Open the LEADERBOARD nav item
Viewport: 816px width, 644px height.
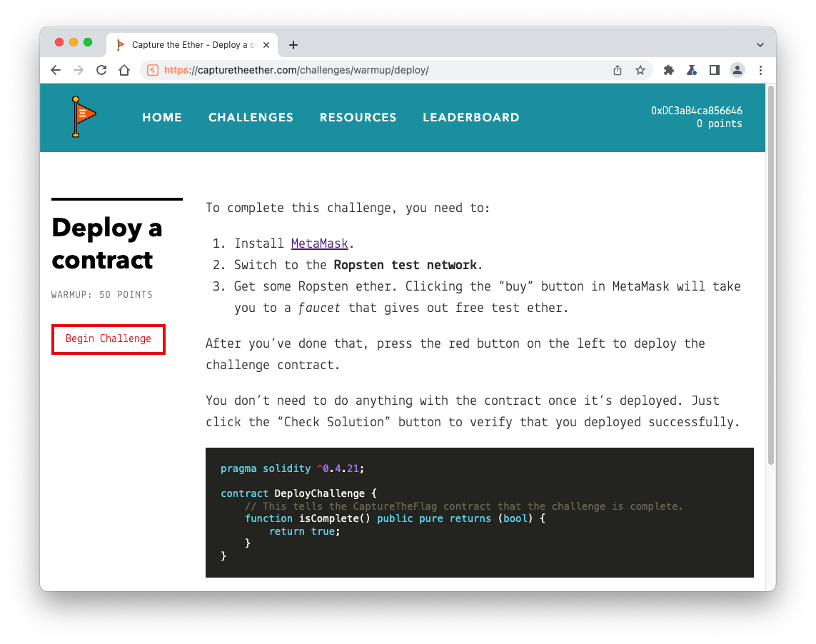[x=471, y=118]
